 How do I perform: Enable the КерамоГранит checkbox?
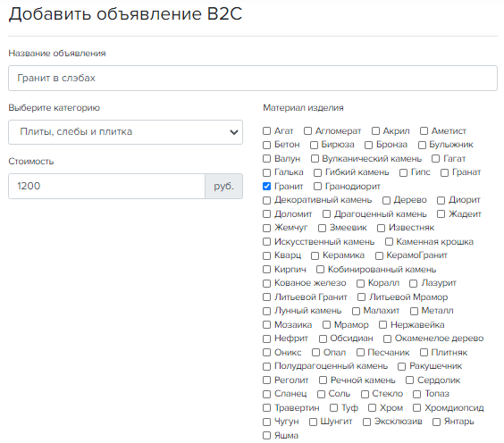379,255
